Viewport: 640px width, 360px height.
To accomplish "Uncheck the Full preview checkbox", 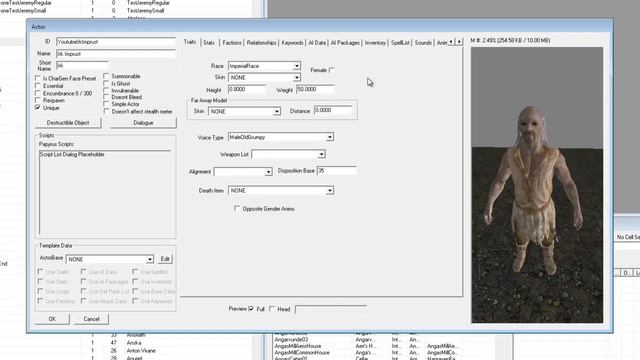I will pyautogui.click(x=251, y=309).
